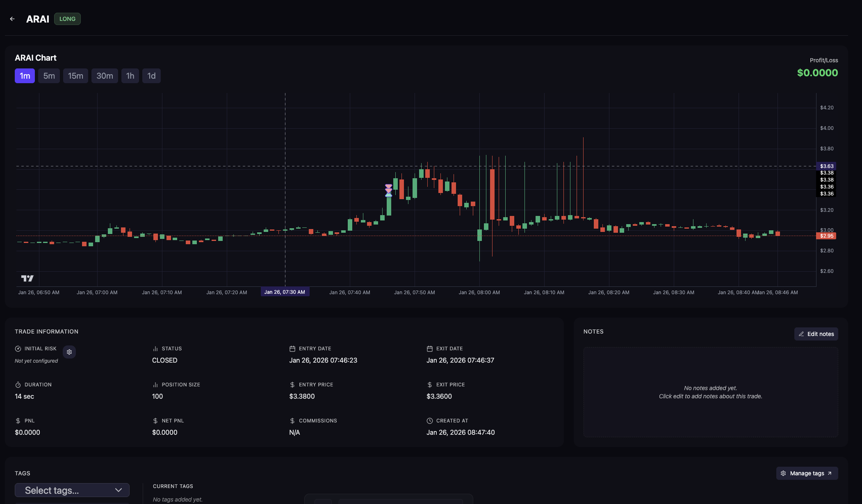This screenshot has height=504, width=862.
Task: Click the back arrow next to ARAI
Action: tap(12, 19)
